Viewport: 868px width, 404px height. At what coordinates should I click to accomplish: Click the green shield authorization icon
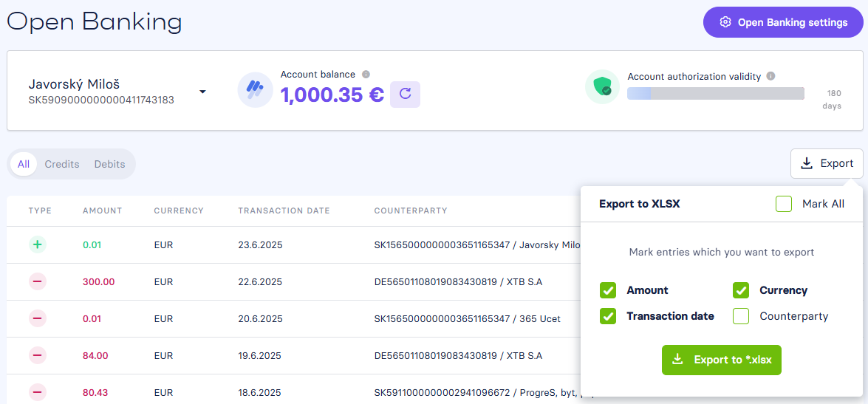tap(602, 87)
